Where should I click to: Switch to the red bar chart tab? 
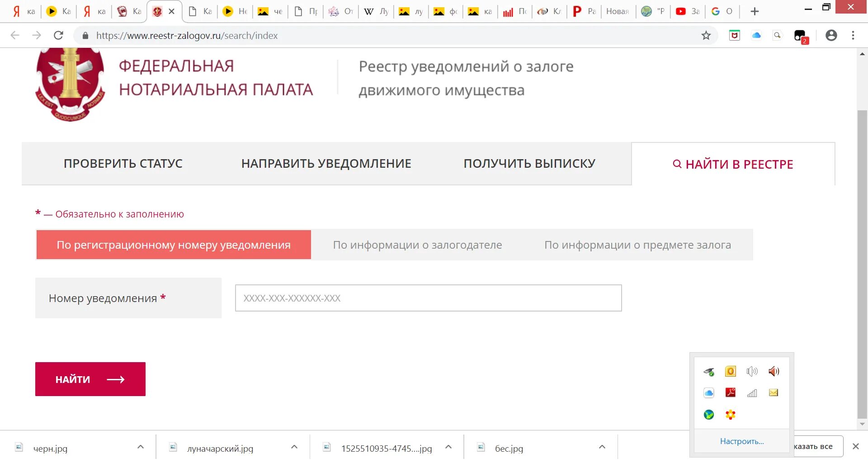[515, 11]
